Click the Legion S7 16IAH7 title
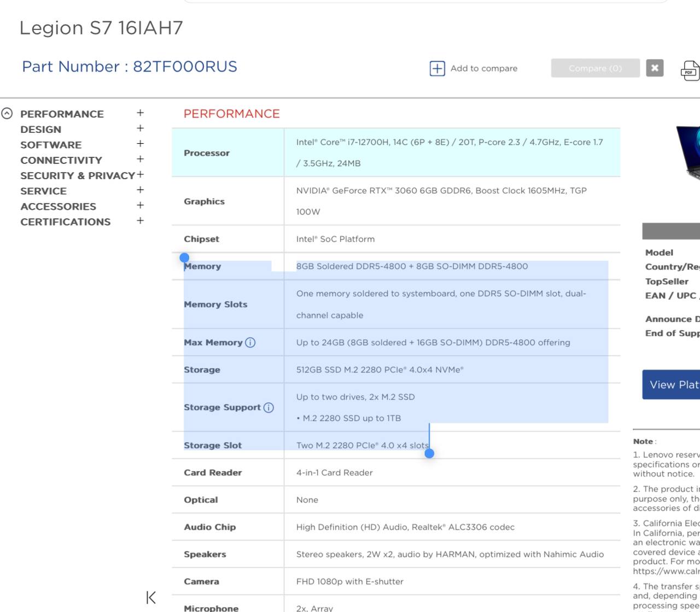Viewport: 700px width, 612px height. click(101, 28)
